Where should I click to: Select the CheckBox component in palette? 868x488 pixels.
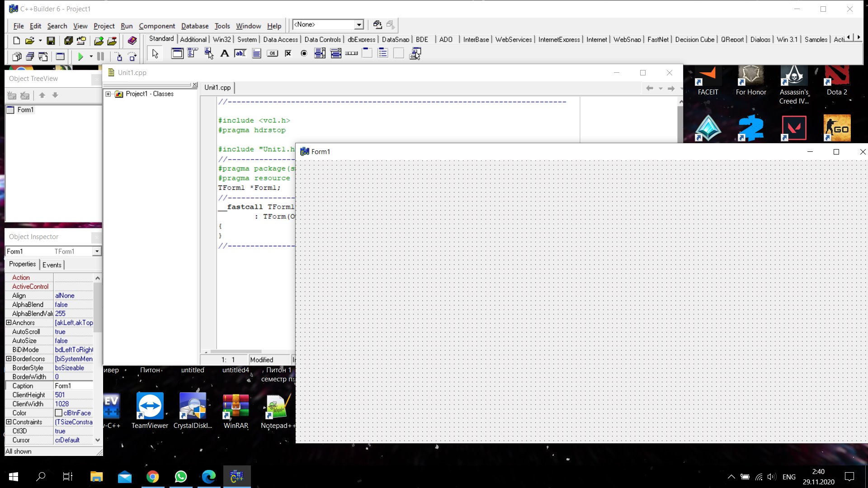[288, 53]
